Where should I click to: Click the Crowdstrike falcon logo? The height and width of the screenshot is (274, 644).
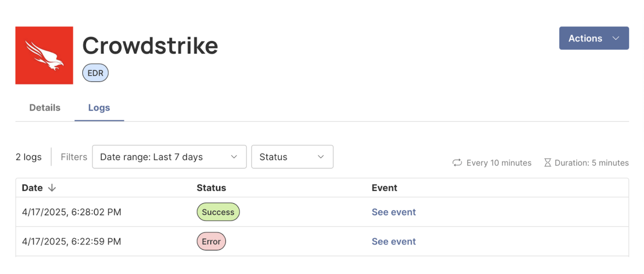[x=44, y=55]
